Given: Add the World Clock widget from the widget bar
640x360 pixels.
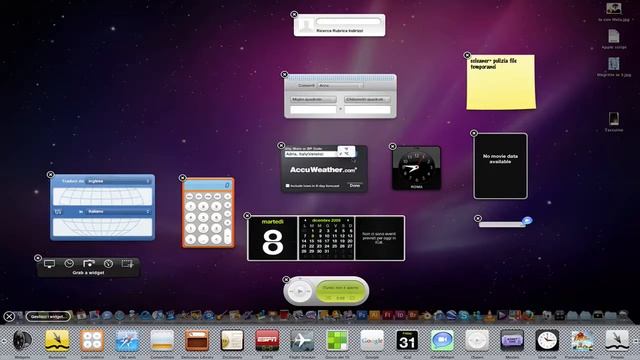Looking at the screenshot, I should coord(547,340).
